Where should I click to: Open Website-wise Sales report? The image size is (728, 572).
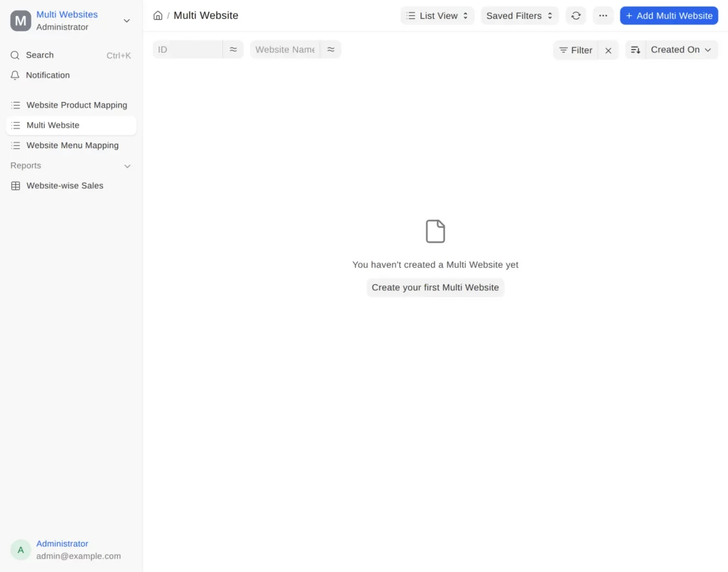[71, 186]
